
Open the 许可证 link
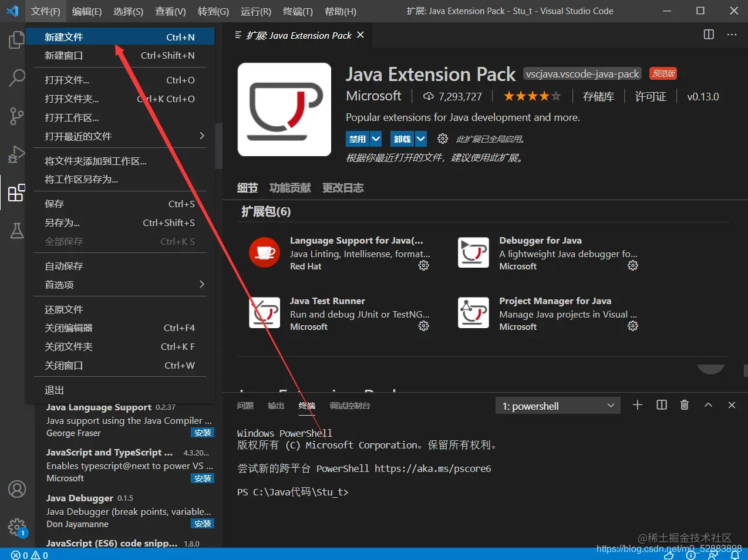coord(651,96)
